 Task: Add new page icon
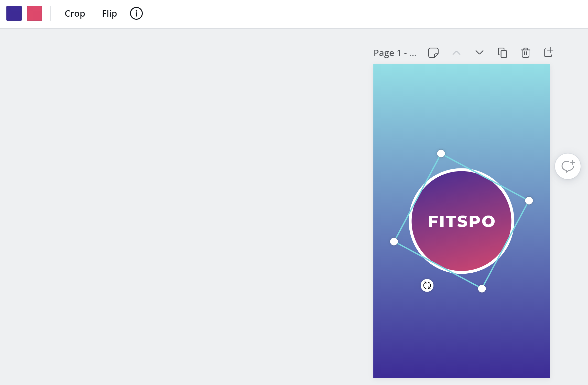[548, 52]
